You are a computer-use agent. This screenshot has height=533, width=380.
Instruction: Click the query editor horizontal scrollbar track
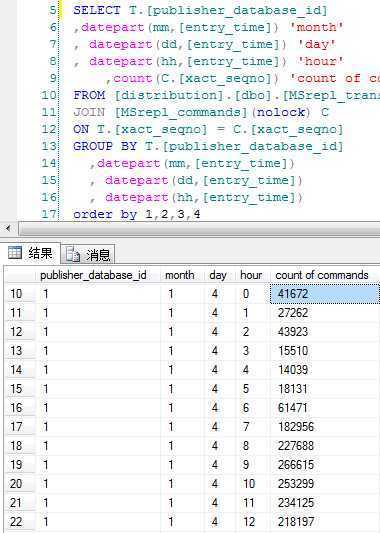pyautogui.click(x=199, y=228)
